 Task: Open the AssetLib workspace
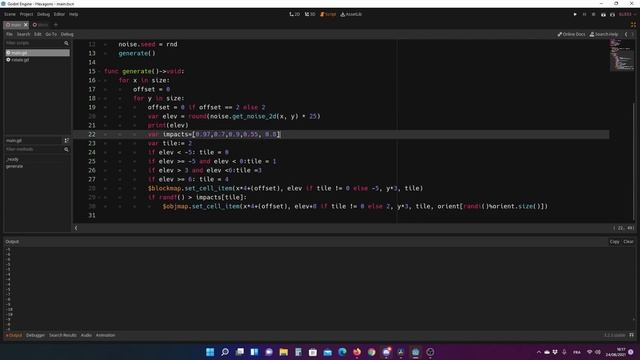tap(351, 14)
